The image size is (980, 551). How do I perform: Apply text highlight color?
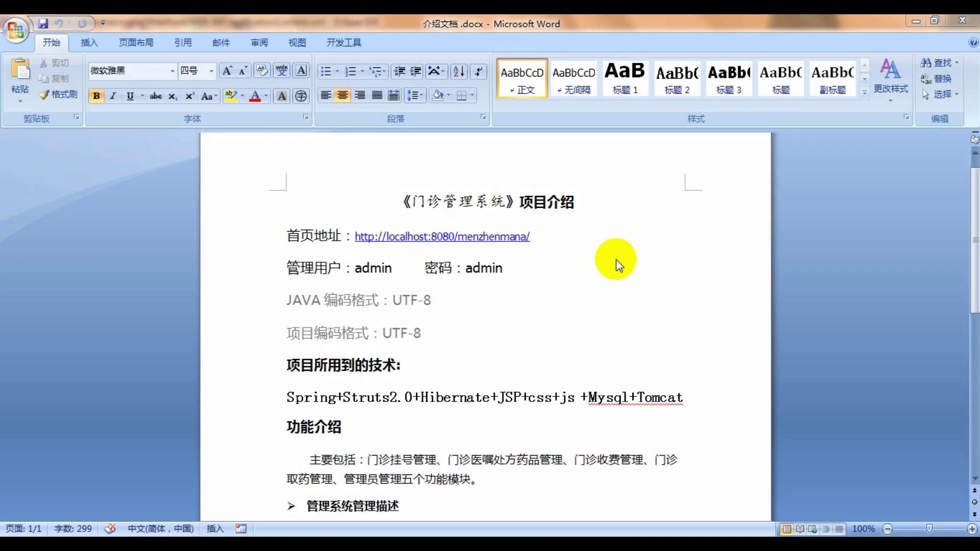[x=232, y=95]
